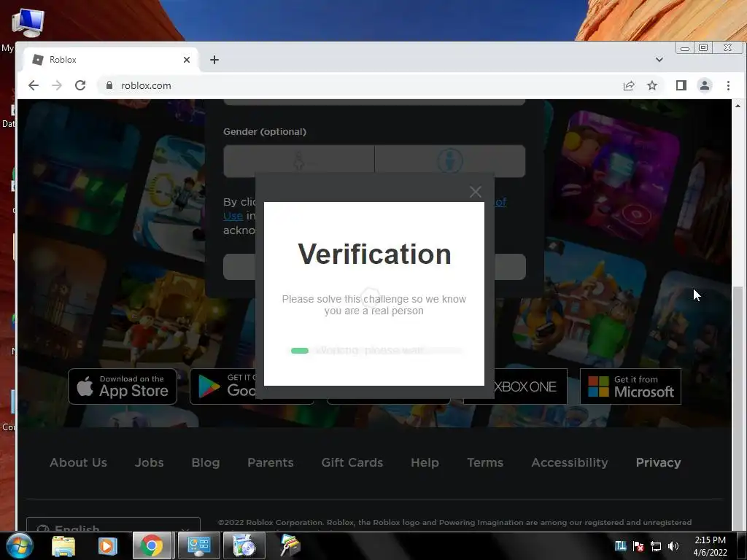The image size is (747, 560).
Task: Open the Windows Start menu
Action: (x=18, y=545)
